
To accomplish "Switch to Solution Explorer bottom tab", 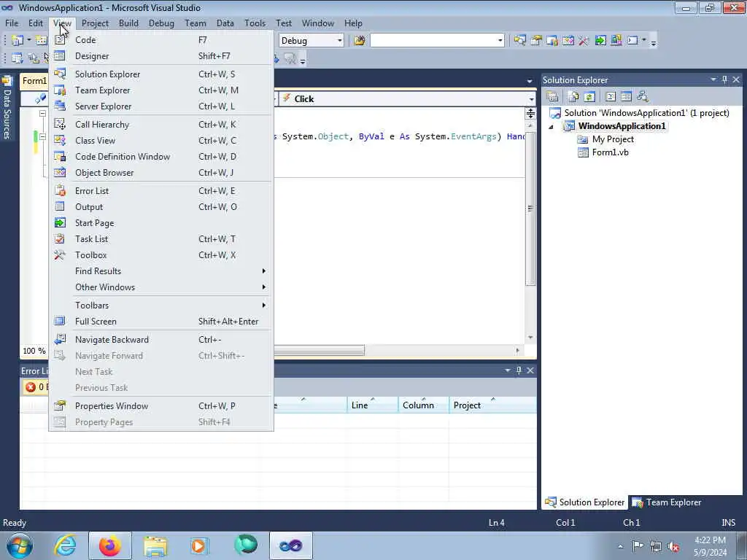I will (x=585, y=502).
